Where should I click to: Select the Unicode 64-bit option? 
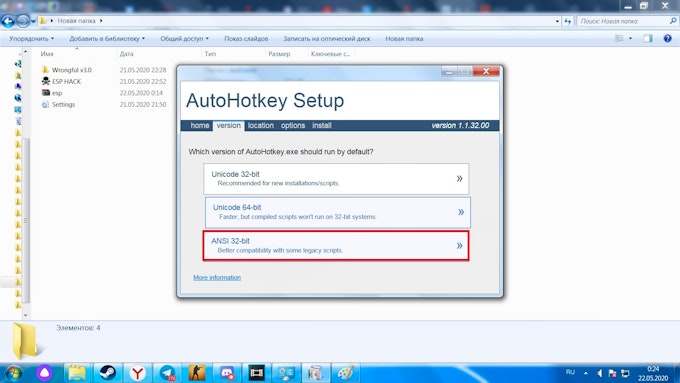coord(337,212)
